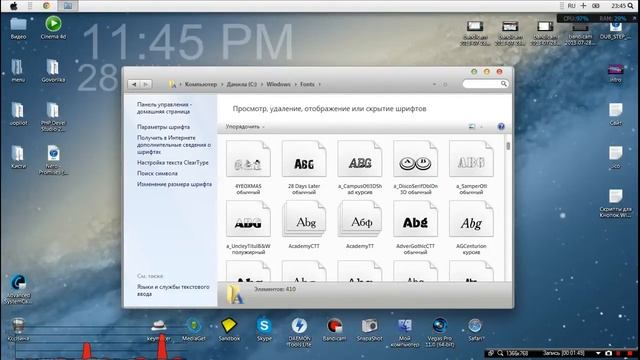640x360 pixels.
Task: Click the Запись [00:01:45] recording status
Action: click(564, 353)
